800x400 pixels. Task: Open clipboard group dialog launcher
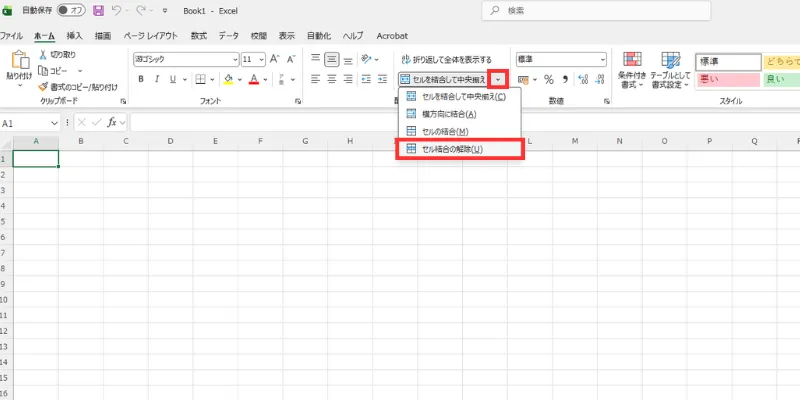tap(123, 102)
